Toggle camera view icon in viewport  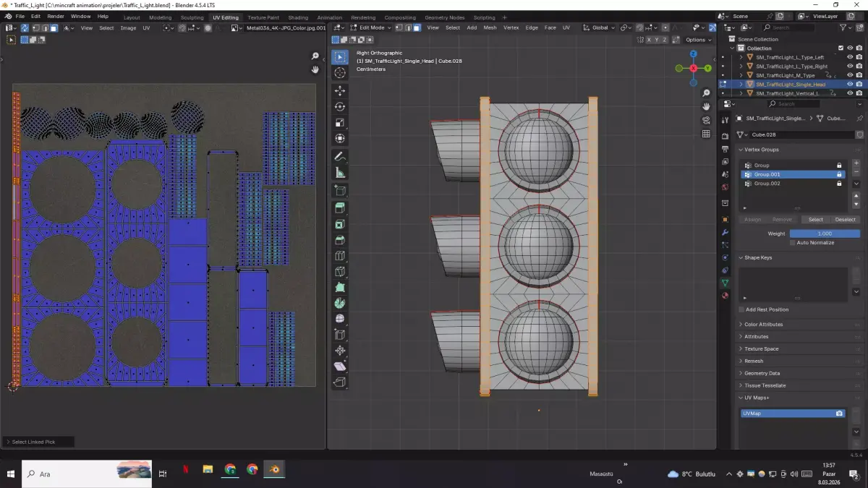(706, 120)
